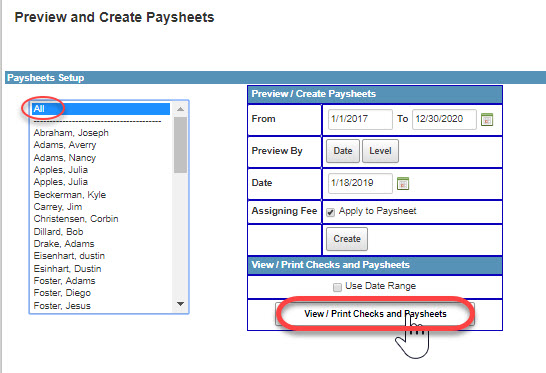This screenshot has height=373, width=546.
Task: Click the employee list scrollbar thumb
Action: point(180,145)
